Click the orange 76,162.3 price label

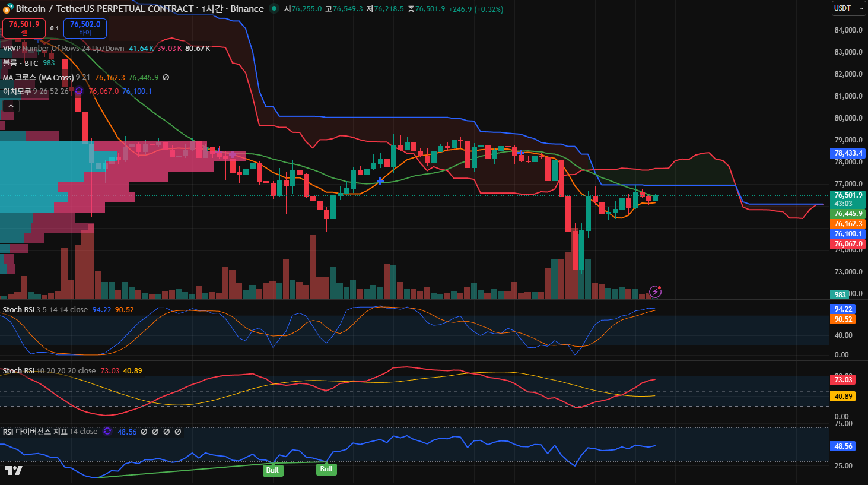tap(848, 224)
